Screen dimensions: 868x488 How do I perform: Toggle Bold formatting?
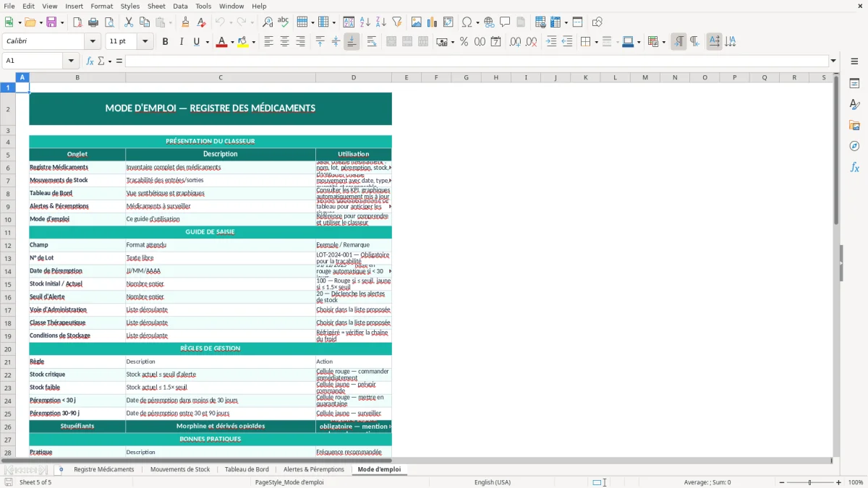click(165, 42)
